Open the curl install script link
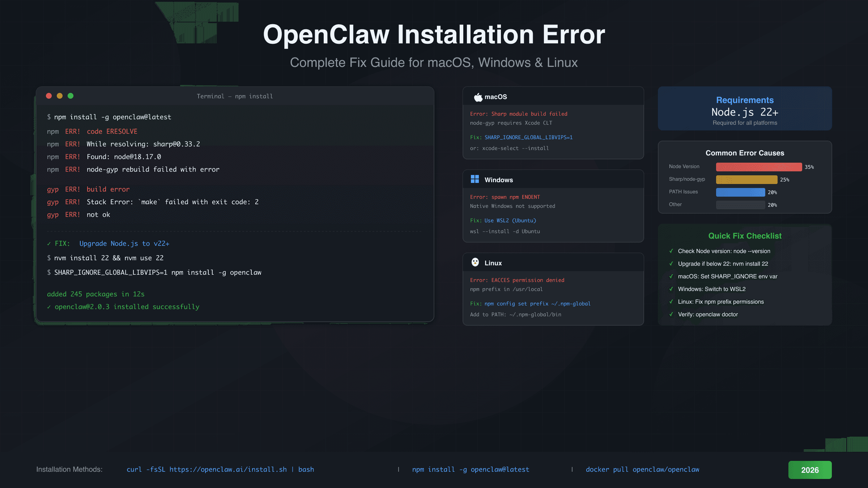868x488 pixels. [x=220, y=469]
